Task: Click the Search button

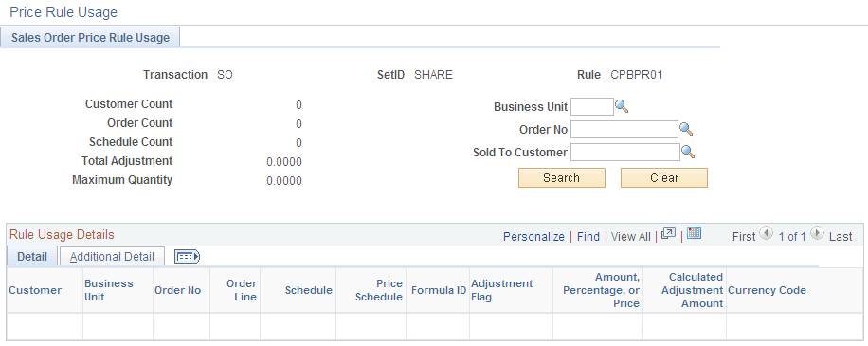Action: coord(561,178)
